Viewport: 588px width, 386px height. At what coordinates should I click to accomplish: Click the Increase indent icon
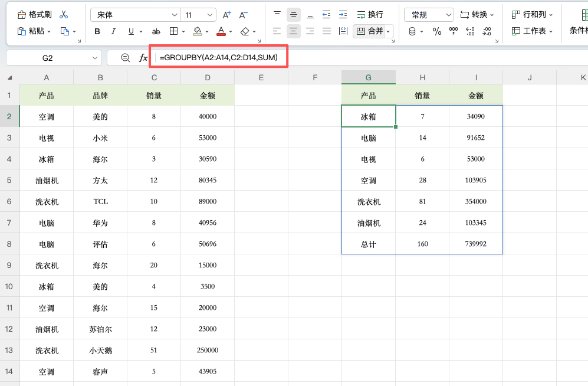(x=343, y=15)
